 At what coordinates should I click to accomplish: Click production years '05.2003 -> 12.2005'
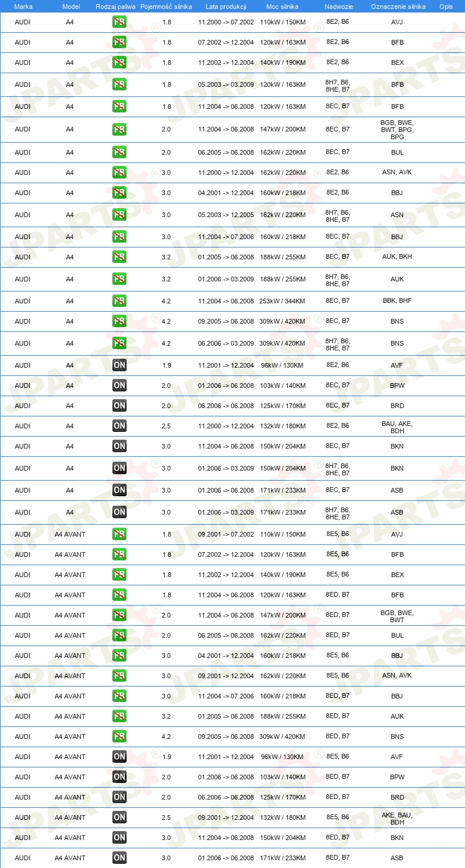coord(226,215)
